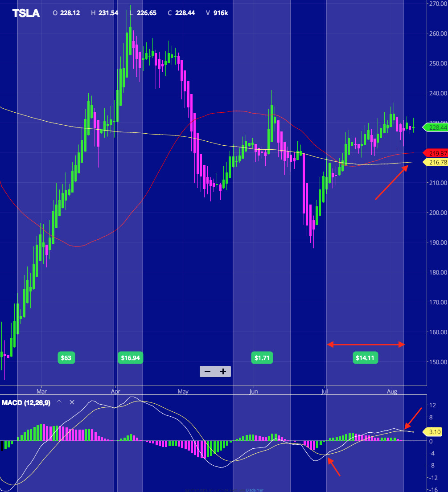Screen dimensions: 448x492
Task: Click the 180.00 price axis label
Action: click(438, 272)
